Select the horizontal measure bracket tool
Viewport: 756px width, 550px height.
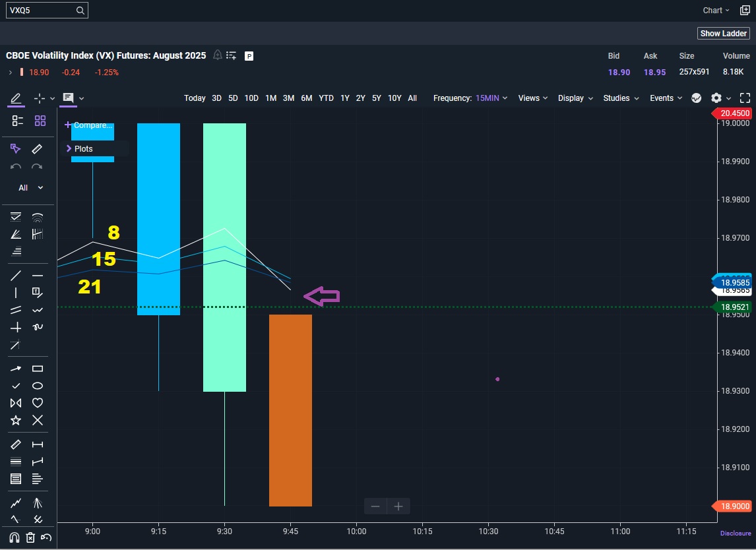point(37,444)
